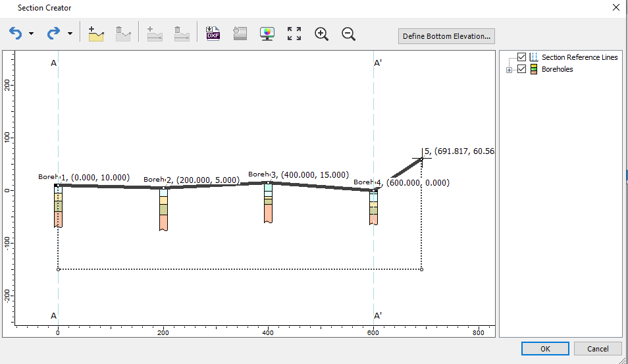Click the delete section polyline icon

[x=123, y=34]
